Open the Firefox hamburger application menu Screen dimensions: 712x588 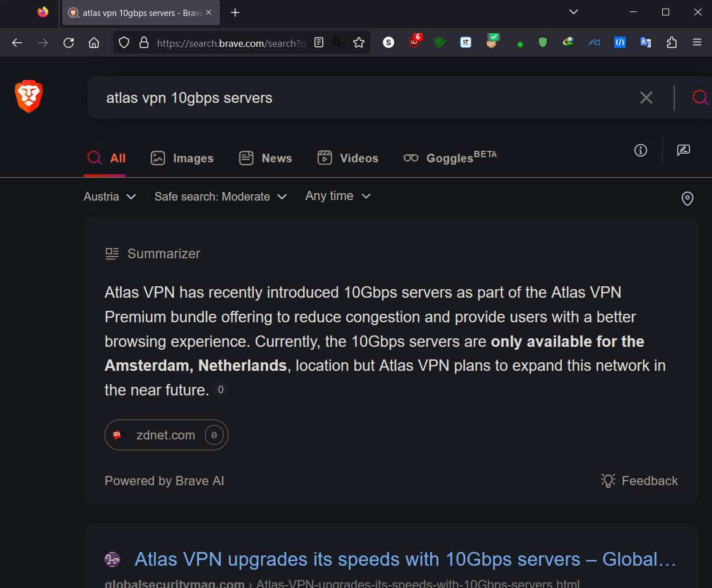(697, 42)
